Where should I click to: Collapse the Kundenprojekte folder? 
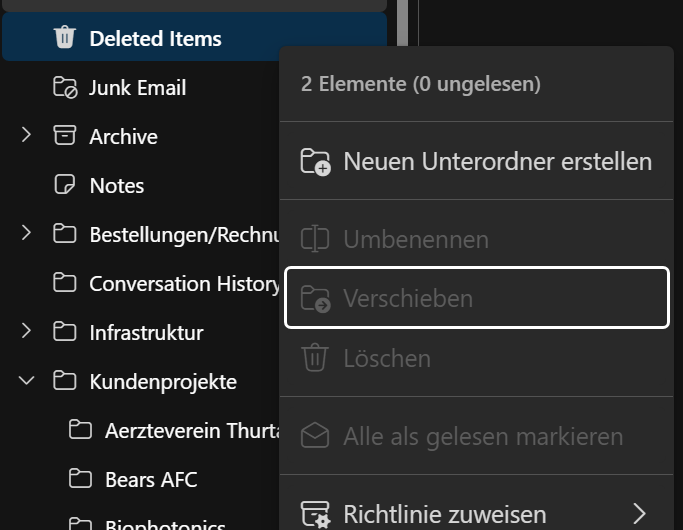[26, 381]
